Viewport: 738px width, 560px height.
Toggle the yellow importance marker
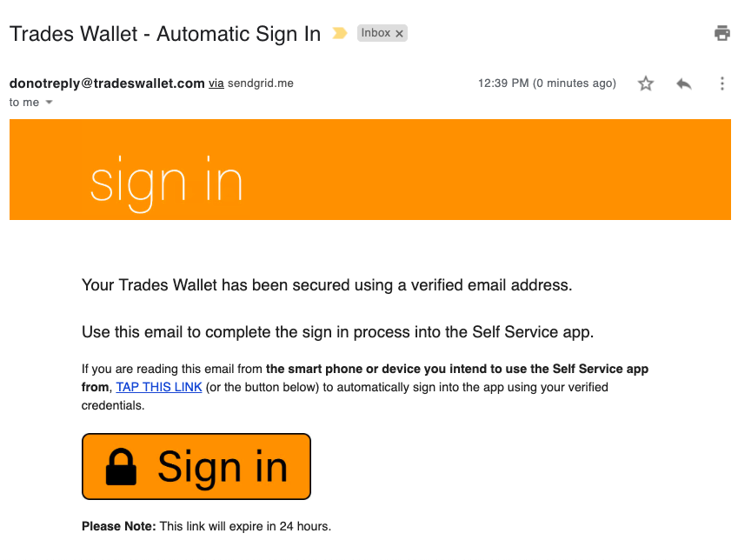tap(340, 34)
